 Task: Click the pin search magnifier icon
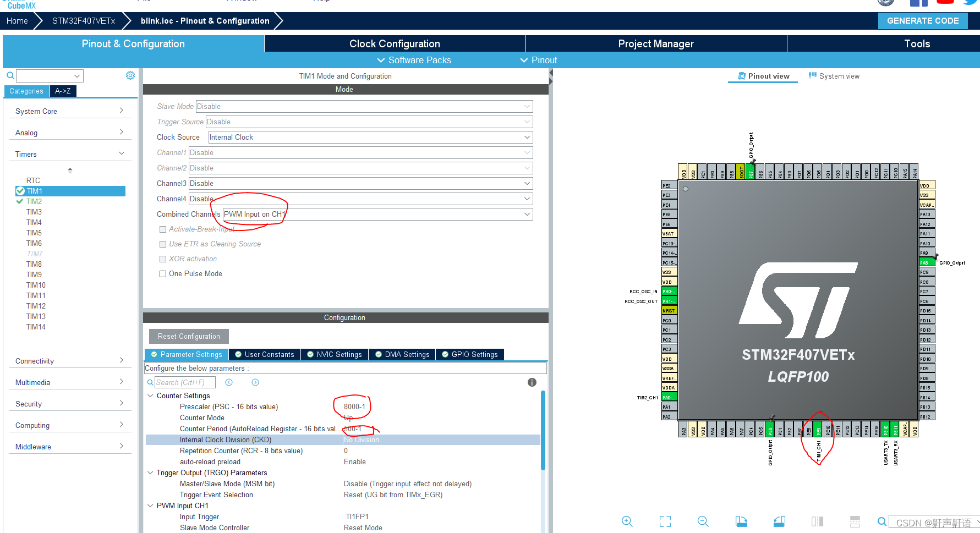click(882, 521)
